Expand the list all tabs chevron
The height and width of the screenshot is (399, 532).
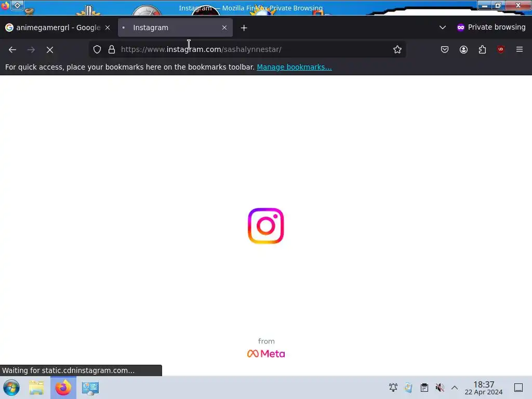coord(443,28)
